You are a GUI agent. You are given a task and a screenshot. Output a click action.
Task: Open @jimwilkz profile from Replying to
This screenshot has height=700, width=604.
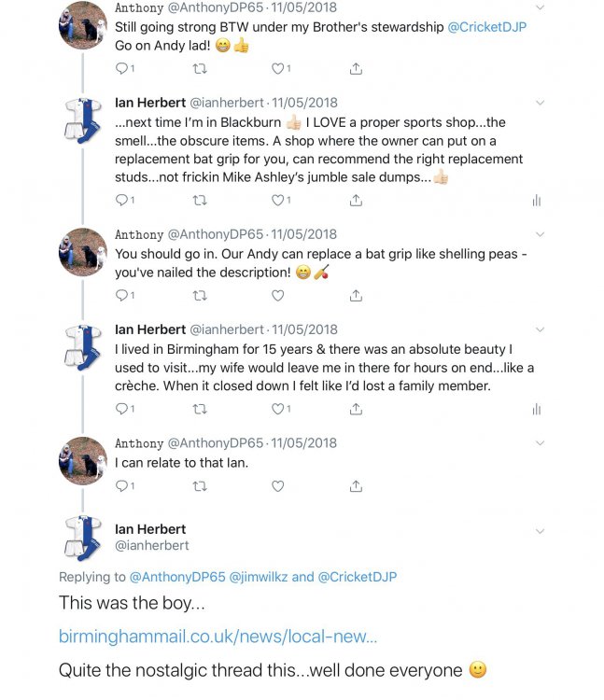tap(260, 577)
